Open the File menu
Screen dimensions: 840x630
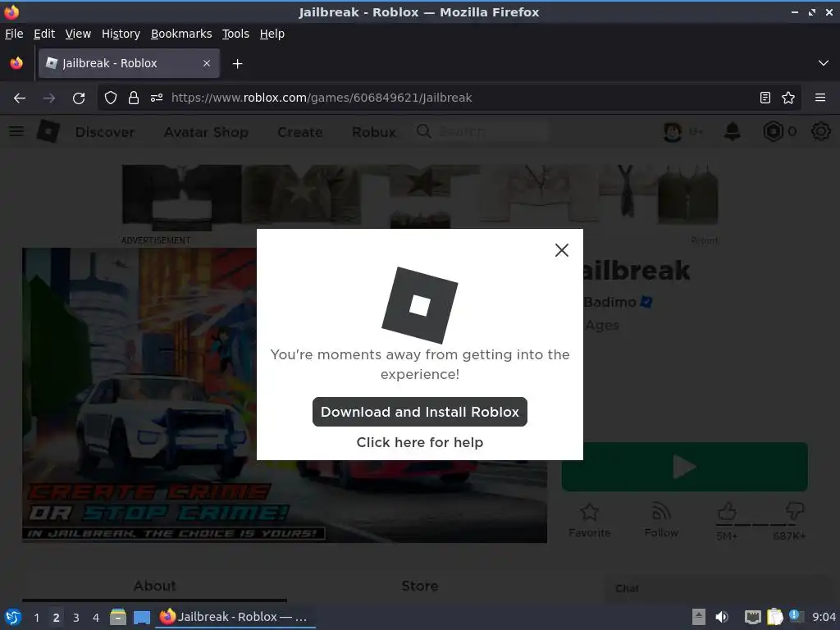[14, 34]
